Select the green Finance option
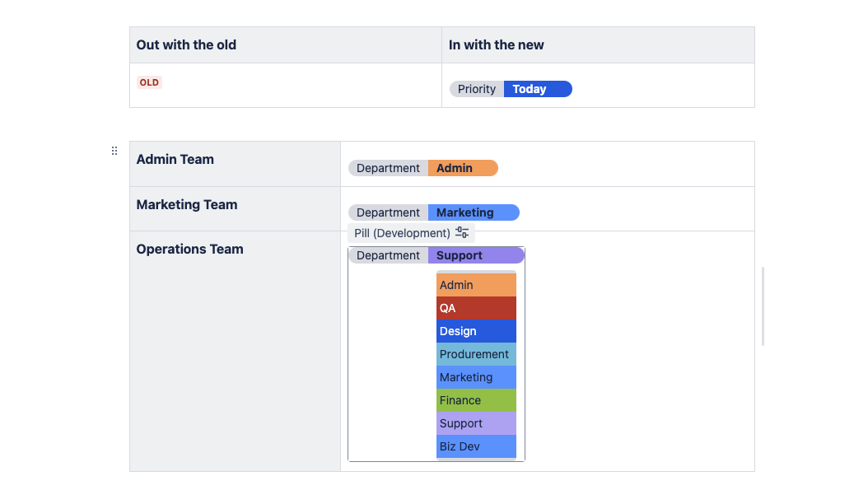Viewport: 868px width, 504px height. pos(476,400)
